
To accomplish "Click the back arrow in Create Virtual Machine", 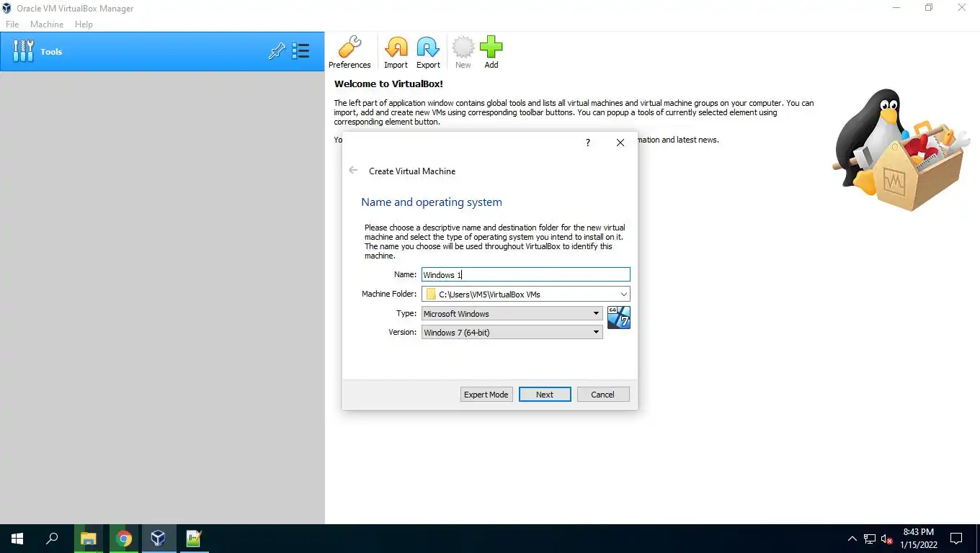I will [x=353, y=171].
